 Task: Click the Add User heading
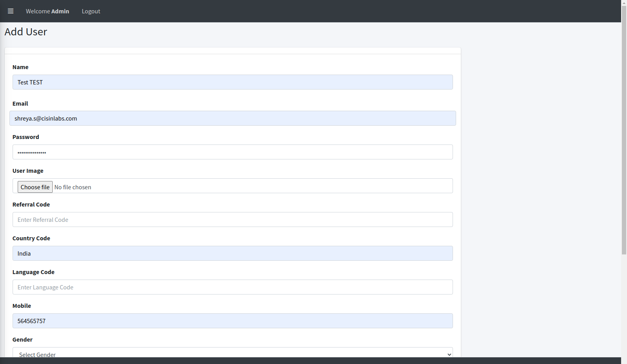point(26,32)
